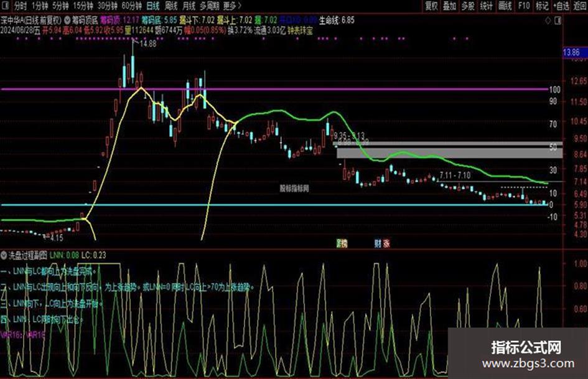Click the 标记 mark button
This screenshot has width=588, height=379.
pyautogui.click(x=542, y=6)
